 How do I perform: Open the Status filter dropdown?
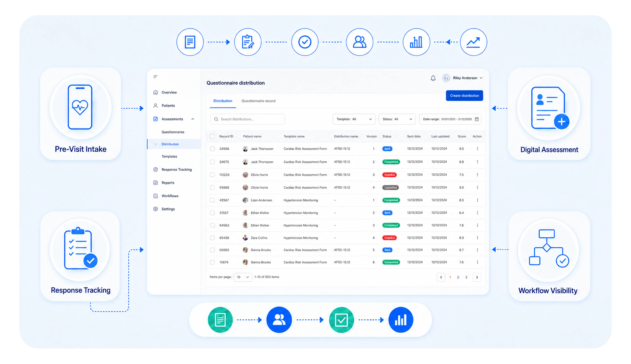tap(397, 119)
